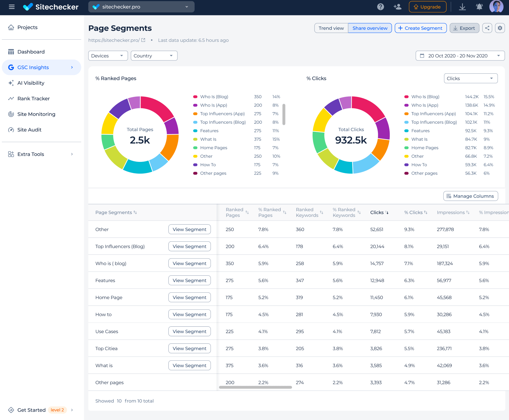Open external link icon beside site URL
This screenshot has height=420, width=509.
pyautogui.click(x=143, y=40)
